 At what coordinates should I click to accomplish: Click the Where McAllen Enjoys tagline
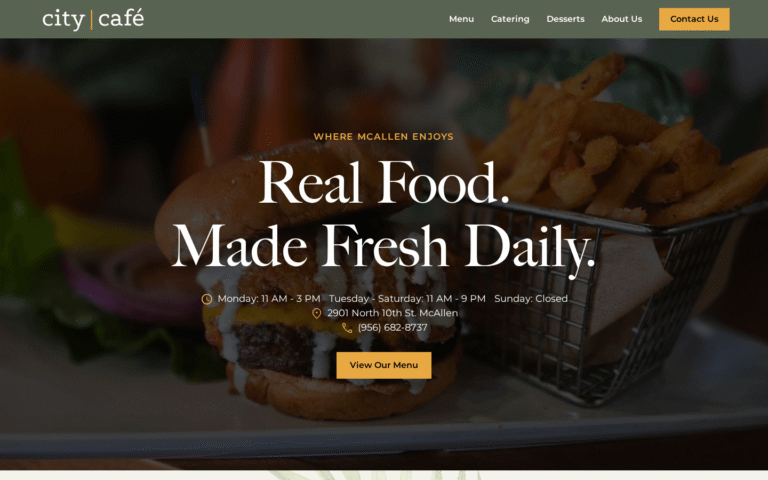(384, 137)
